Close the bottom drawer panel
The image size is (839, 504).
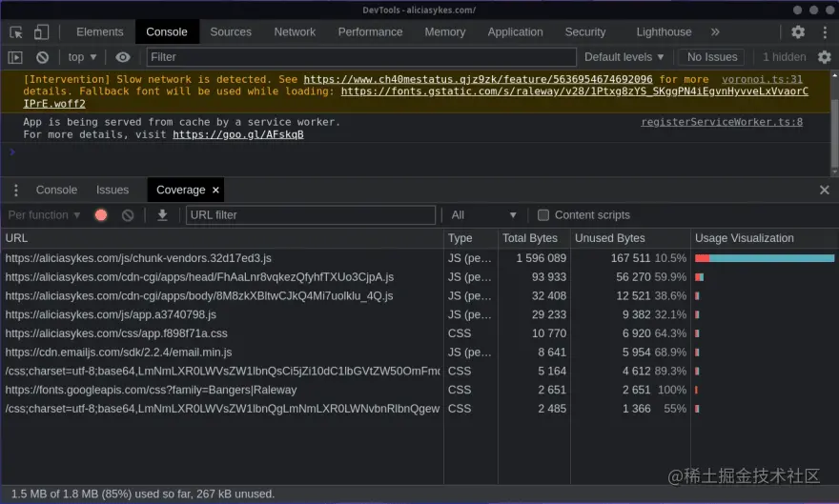[825, 190]
